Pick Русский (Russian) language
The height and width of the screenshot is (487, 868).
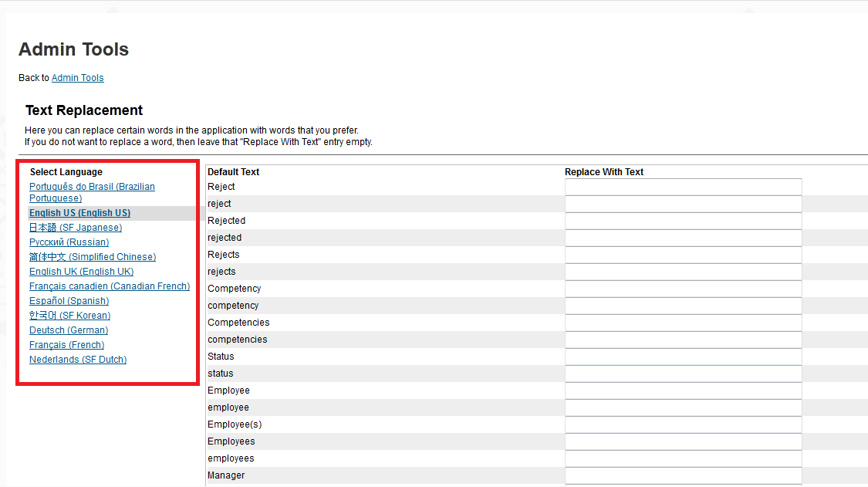[69, 242]
